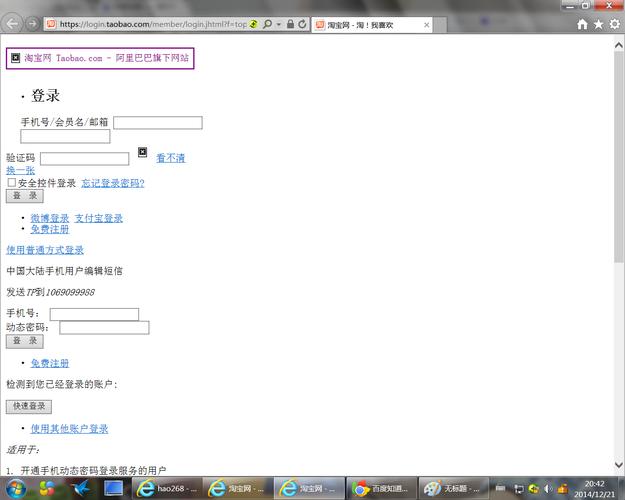This screenshot has height=500, width=625.
Task: Click the network tray icon
Action: click(x=519, y=489)
